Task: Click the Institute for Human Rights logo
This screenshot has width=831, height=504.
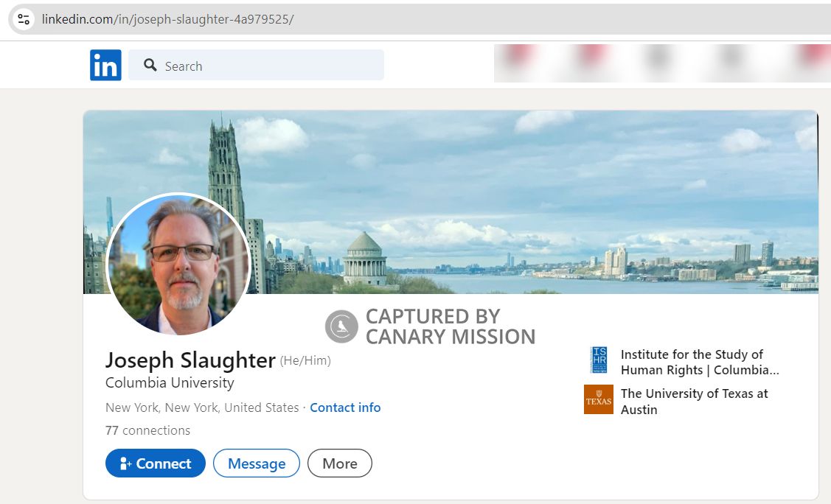Action: click(x=598, y=360)
